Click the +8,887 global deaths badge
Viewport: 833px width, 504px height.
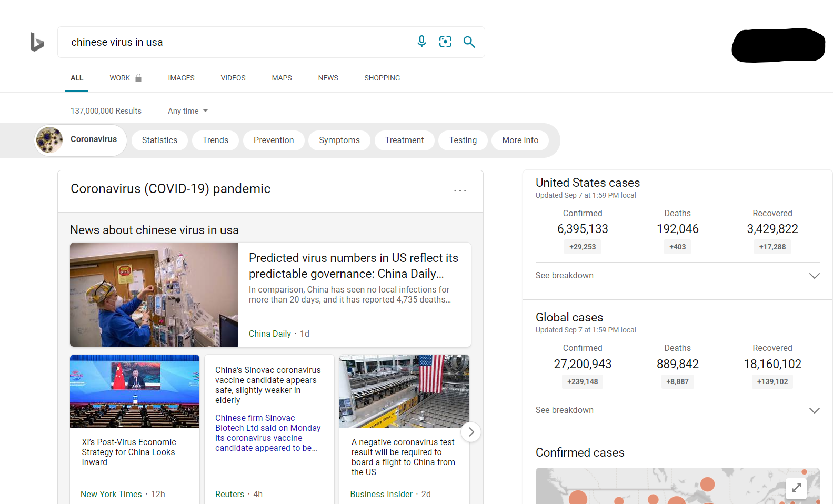pyautogui.click(x=678, y=381)
